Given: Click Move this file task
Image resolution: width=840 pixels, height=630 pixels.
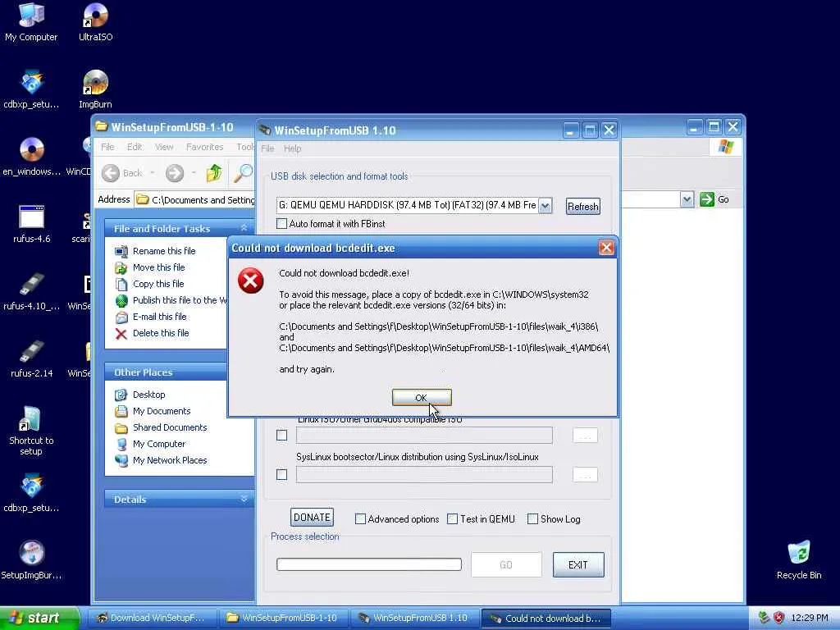Looking at the screenshot, I should (x=158, y=267).
